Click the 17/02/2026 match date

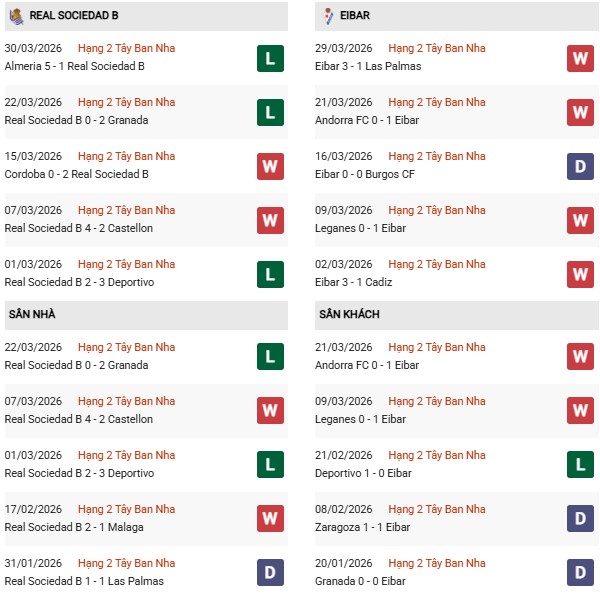pos(33,509)
